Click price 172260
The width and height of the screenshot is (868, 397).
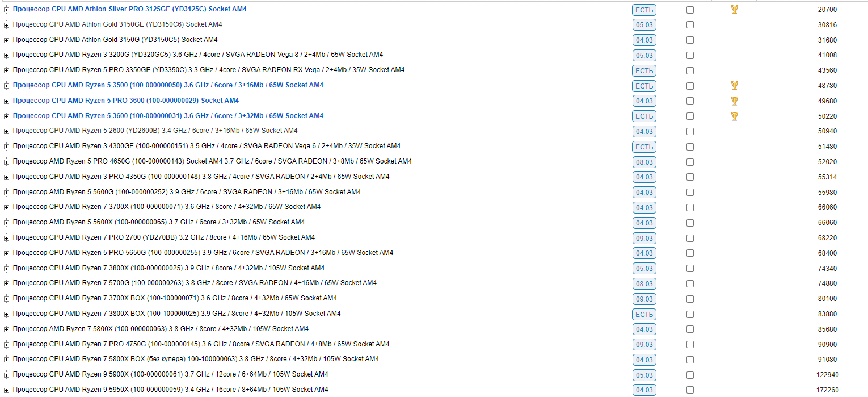point(827,390)
